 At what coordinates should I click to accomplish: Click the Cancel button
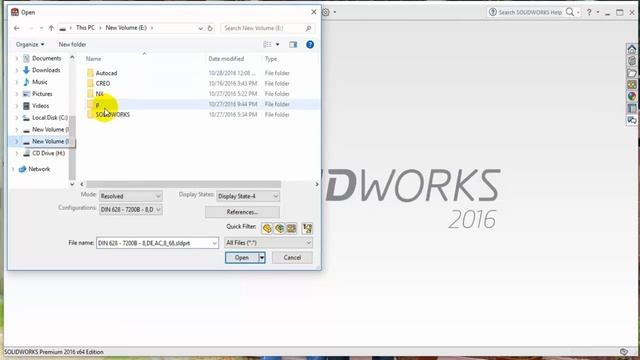pyautogui.click(x=292, y=258)
